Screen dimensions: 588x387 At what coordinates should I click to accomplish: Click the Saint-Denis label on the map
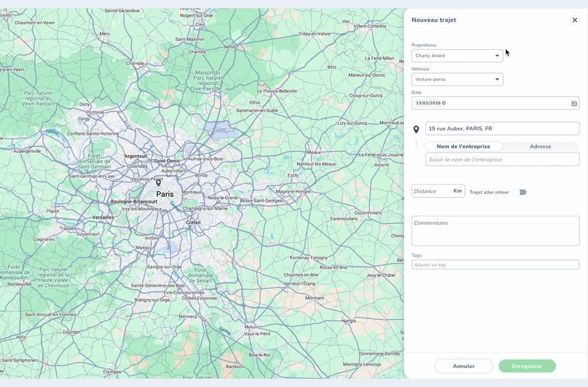[x=167, y=161]
